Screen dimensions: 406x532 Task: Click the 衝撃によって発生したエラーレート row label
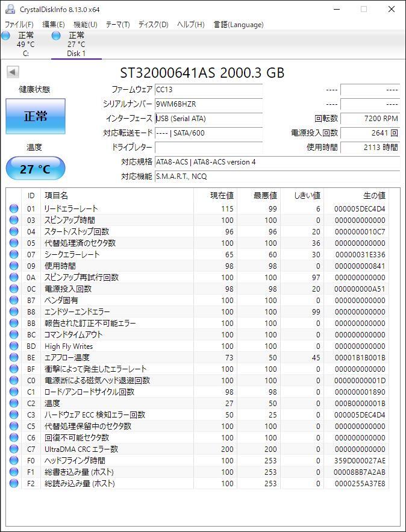(96, 369)
